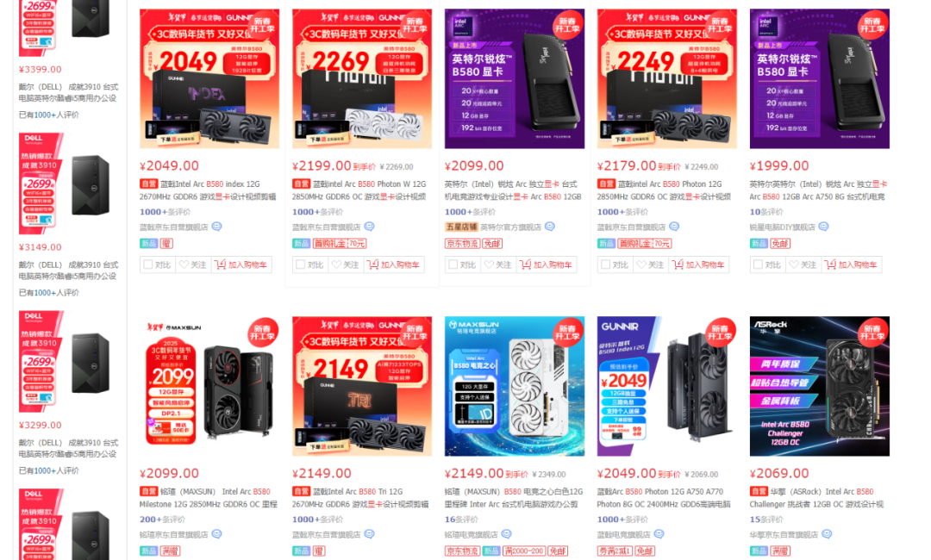Image resolution: width=931 pixels, height=560 pixels.
Task: Click heart 关注 icon on the ¥2179.00 Photon card
Action: (x=642, y=264)
